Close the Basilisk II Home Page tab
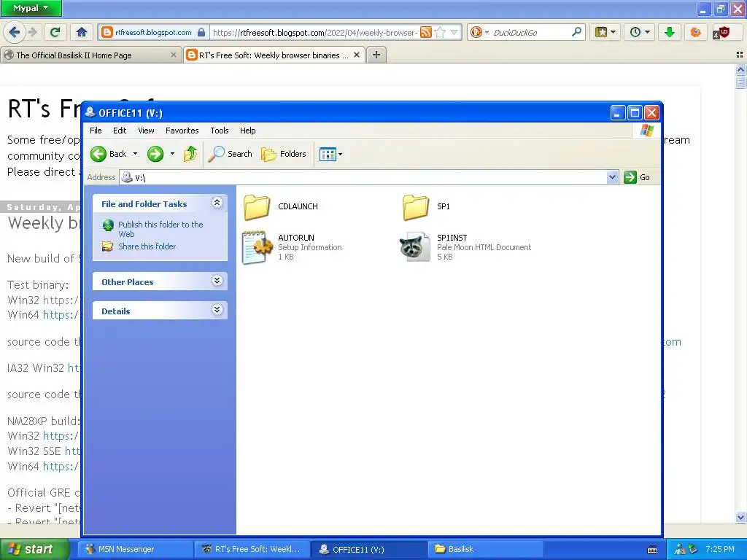This screenshot has width=747, height=560. (x=174, y=55)
